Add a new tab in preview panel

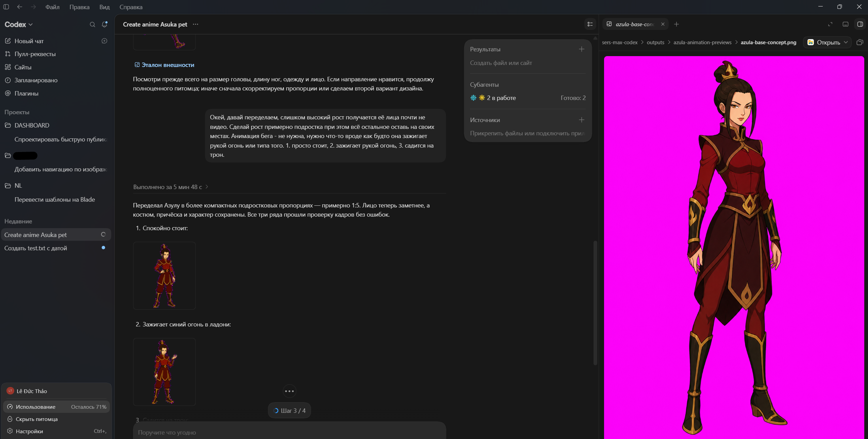[677, 24]
